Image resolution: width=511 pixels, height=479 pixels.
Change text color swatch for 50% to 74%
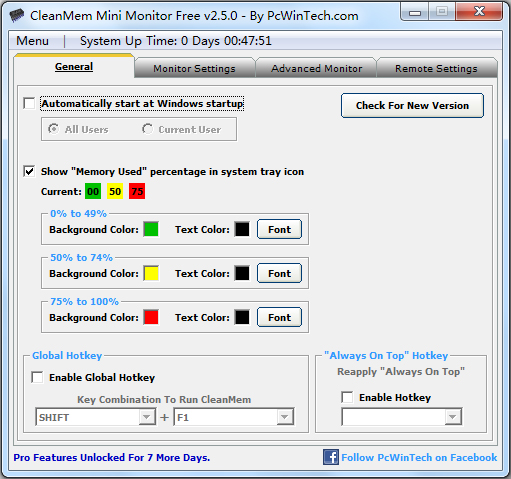tap(242, 273)
